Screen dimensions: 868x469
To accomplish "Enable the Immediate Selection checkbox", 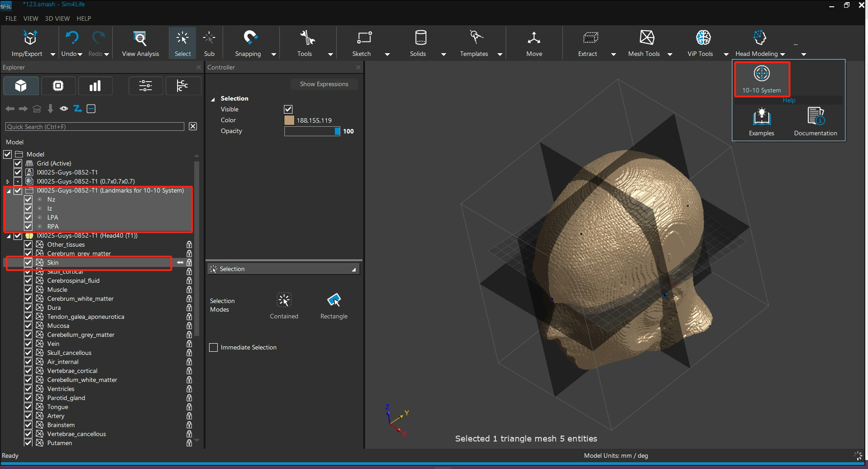I will click(x=214, y=347).
